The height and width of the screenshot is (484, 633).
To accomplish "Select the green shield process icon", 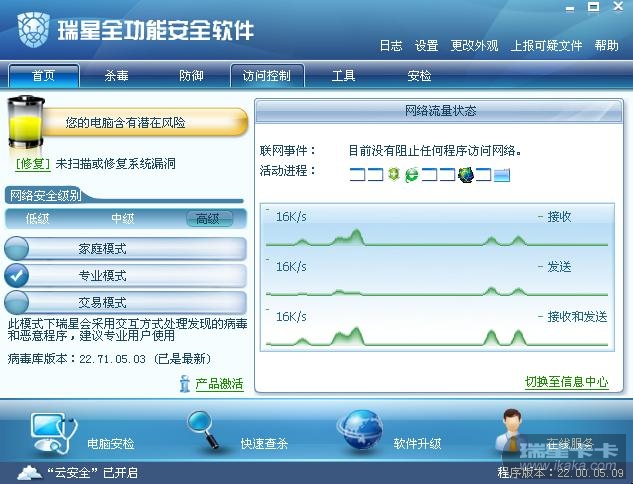I will (394, 174).
